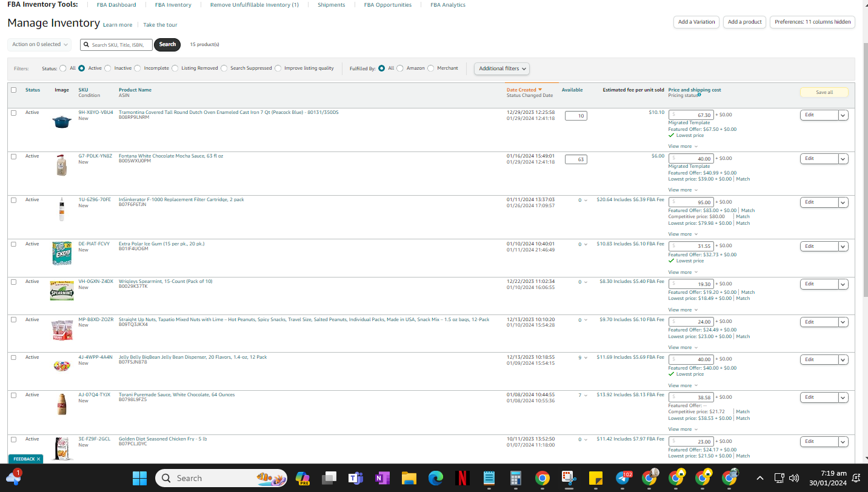Open the Calculator app in the taskbar
This screenshot has width=868, height=492.
515,478
